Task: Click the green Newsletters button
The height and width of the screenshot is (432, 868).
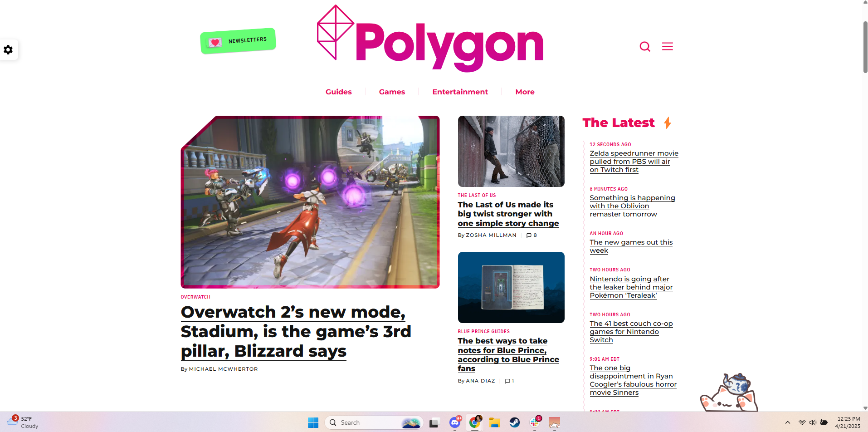Action: click(x=238, y=41)
